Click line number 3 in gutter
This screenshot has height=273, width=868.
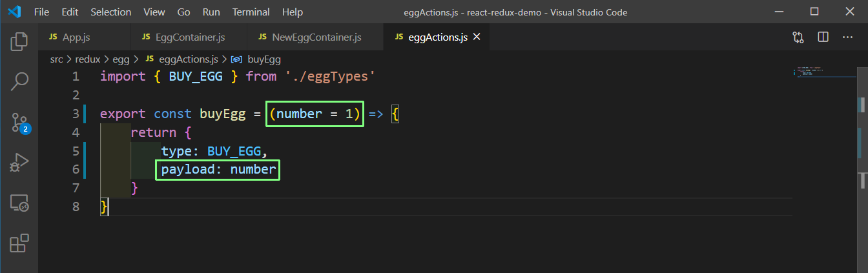(x=76, y=114)
